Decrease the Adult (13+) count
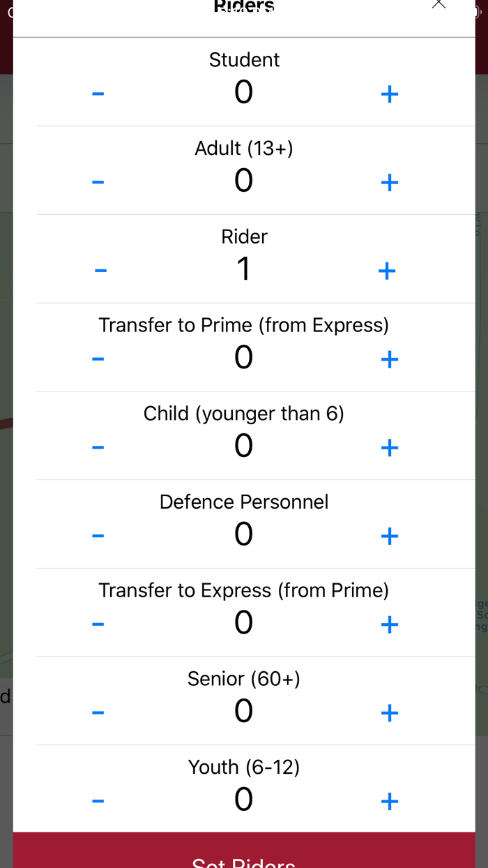Image resolution: width=488 pixels, height=868 pixels. [x=98, y=181]
